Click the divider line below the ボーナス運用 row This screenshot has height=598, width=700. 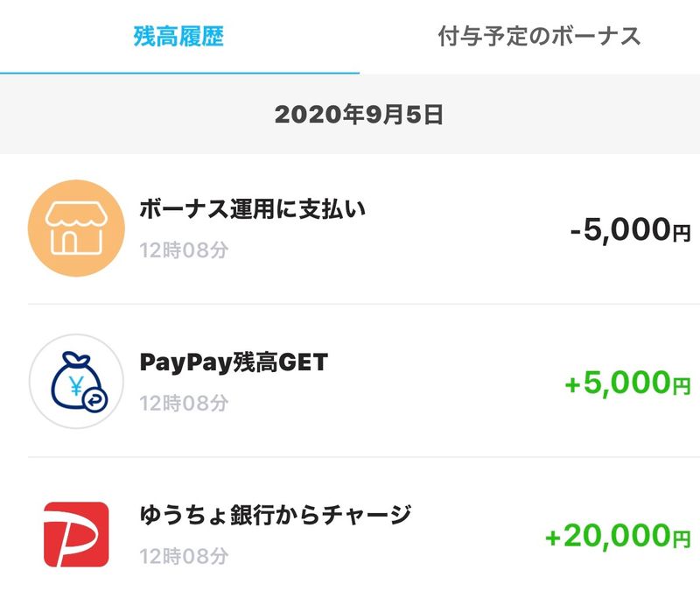pyautogui.click(x=364, y=305)
